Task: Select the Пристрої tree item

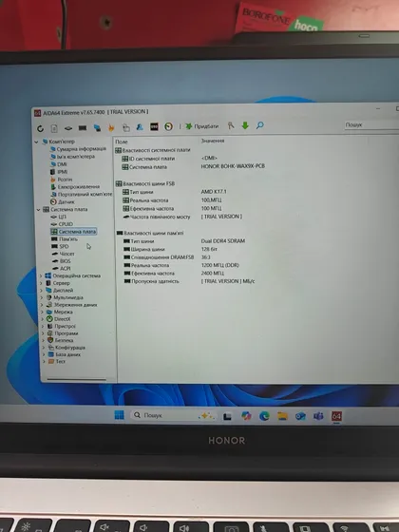Action: [x=62, y=326]
